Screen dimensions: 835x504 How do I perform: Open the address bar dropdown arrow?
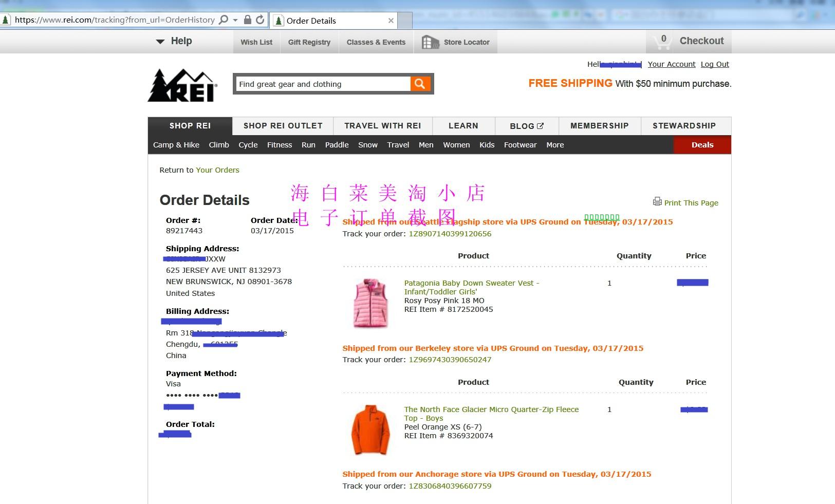click(235, 20)
